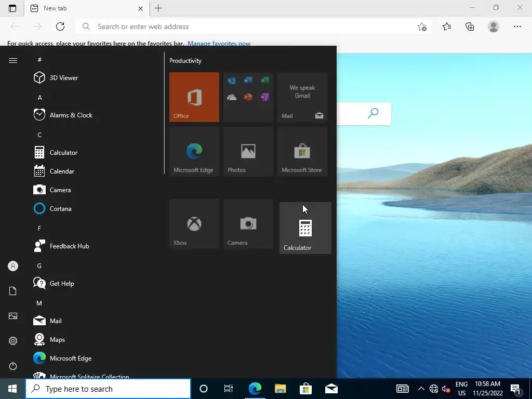
Task: Launch the Xbox tile
Action: [x=194, y=224]
